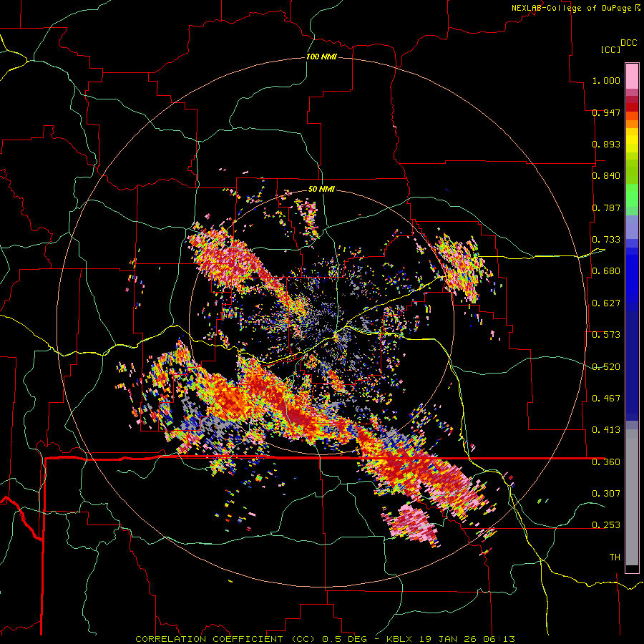644x644 pixels.
Task: Click the [CC] units label
Action: [610, 49]
